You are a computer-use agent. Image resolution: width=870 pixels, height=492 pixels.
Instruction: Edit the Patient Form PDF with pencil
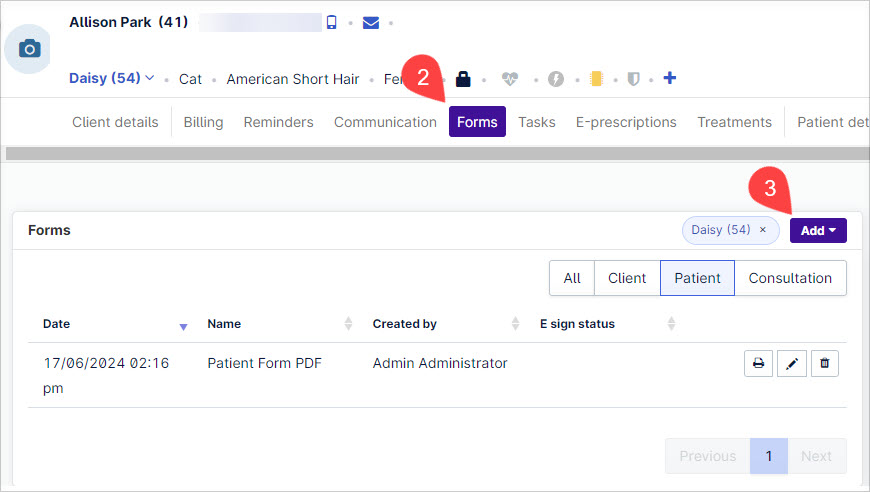[792, 363]
